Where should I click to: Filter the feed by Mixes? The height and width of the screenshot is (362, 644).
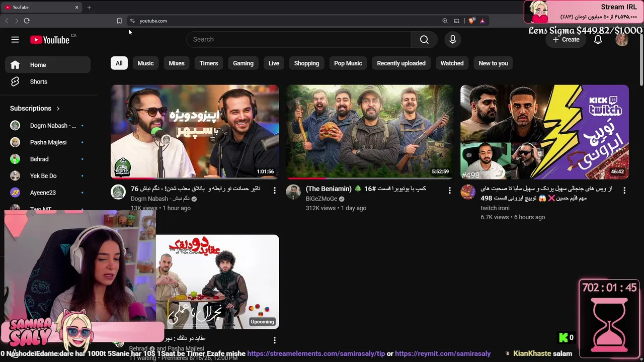[177, 63]
